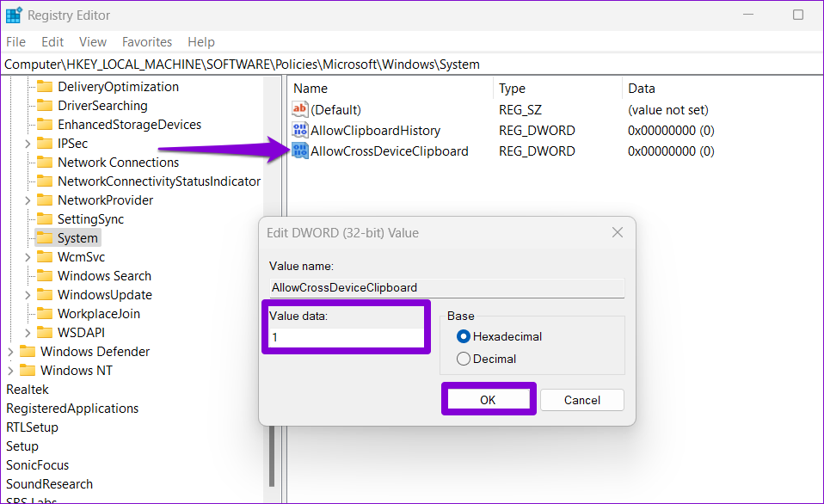Click REG_DWORD type in AllowCrossDeviceClipboard row
The width and height of the screenshot is (824, 504).
(x=537, y=151)
